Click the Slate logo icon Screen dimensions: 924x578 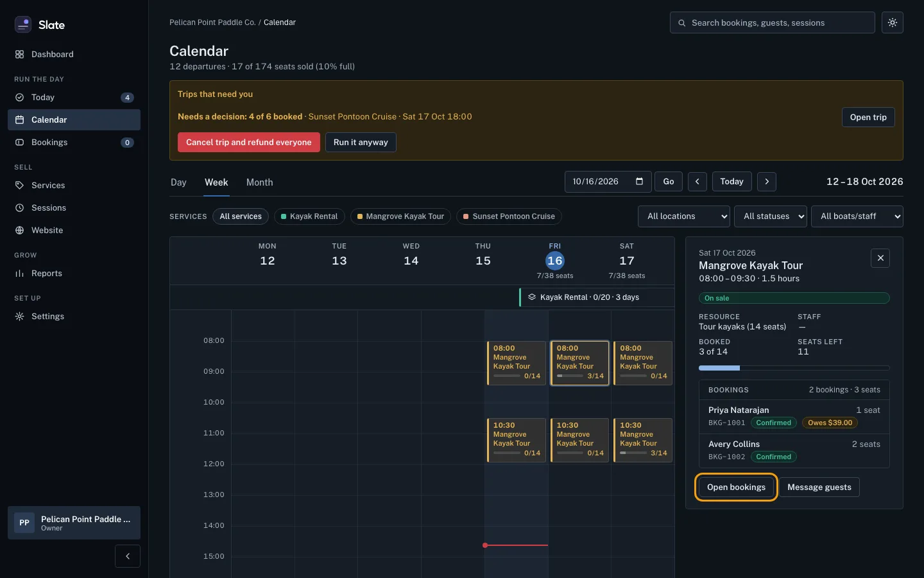(23, 24)
